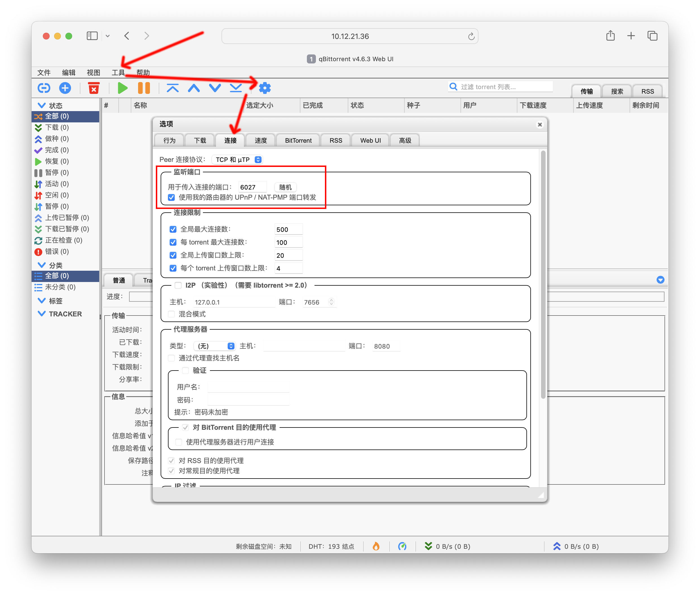Image resolution: width=700 pixels, height=595 pixels.
Task: Select the 完成 (0) status filter
Action: click(65, 150)
